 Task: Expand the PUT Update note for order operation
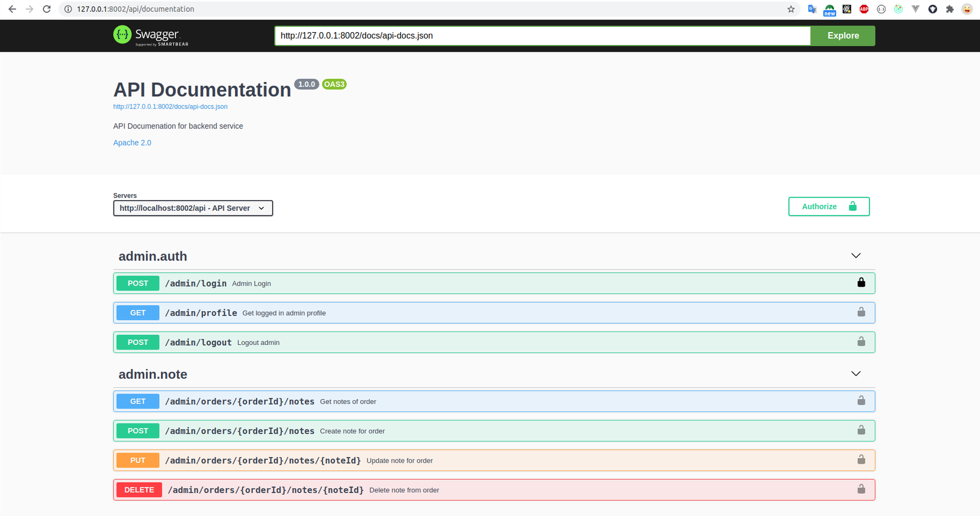494,460
